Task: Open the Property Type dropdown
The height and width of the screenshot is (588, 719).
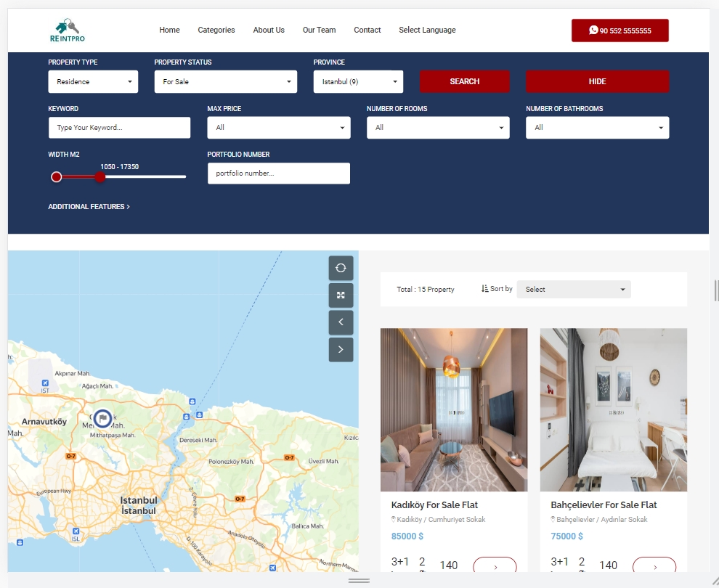Action: pyautogui.click(x=93, y=81)
